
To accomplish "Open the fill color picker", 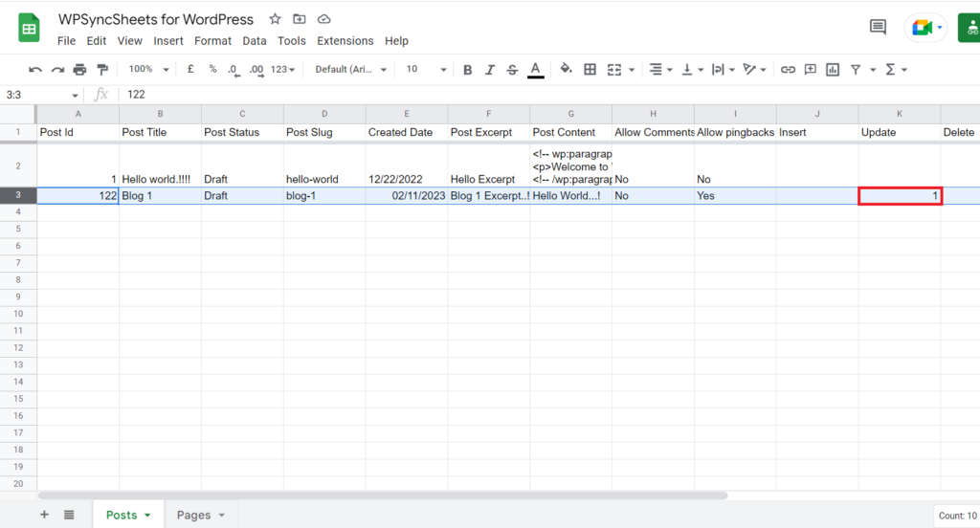I will (566, 69).
